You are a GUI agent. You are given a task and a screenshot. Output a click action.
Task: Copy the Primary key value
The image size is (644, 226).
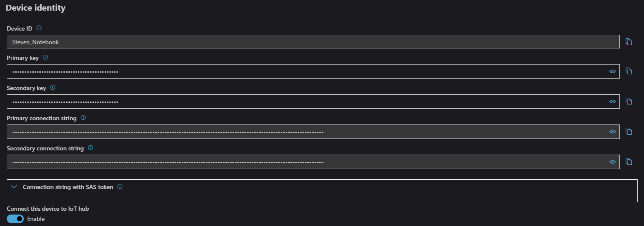tap(629, 71)
